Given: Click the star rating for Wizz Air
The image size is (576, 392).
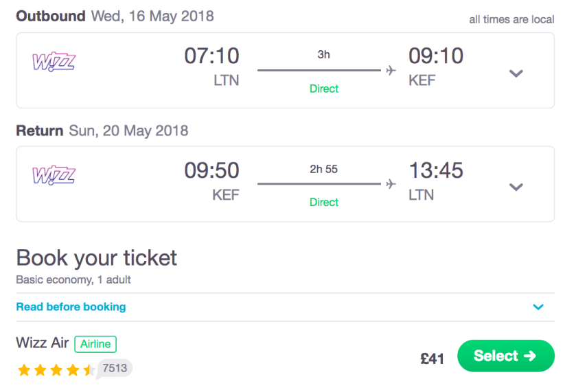Looking at the screenshot, I should click(56, 371).
